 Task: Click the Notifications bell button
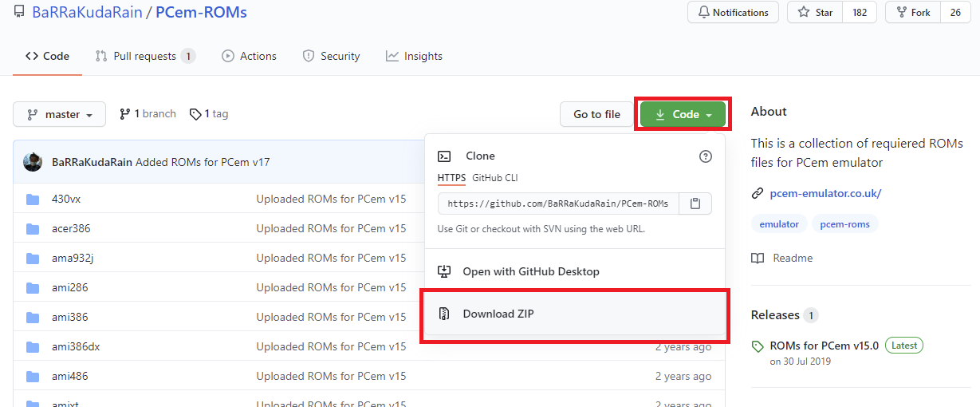click(x=733, y=12)
